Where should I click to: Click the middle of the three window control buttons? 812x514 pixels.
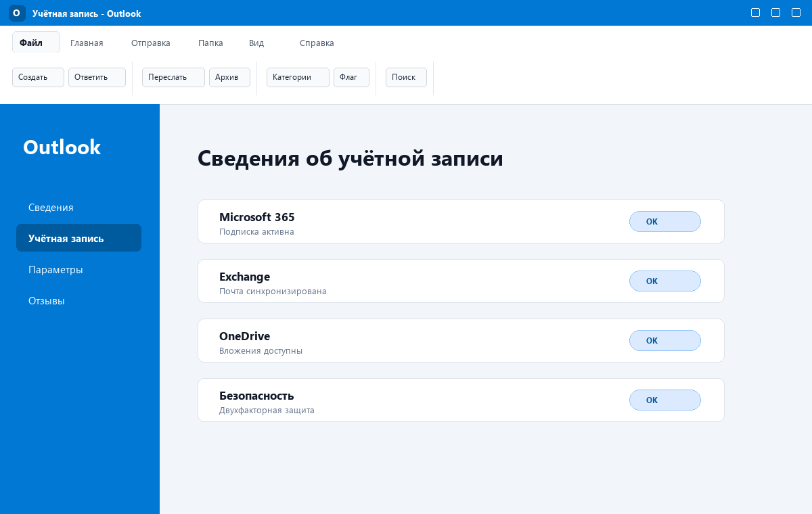776,13
